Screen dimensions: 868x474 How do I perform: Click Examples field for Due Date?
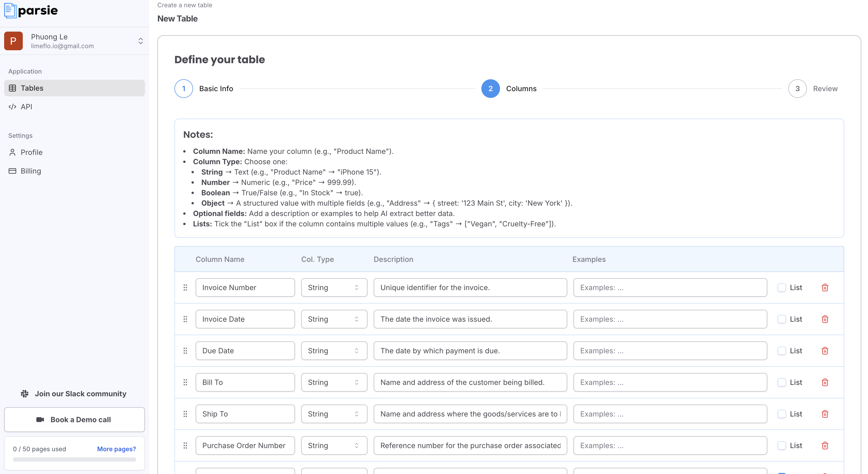(x=670, y=351)
